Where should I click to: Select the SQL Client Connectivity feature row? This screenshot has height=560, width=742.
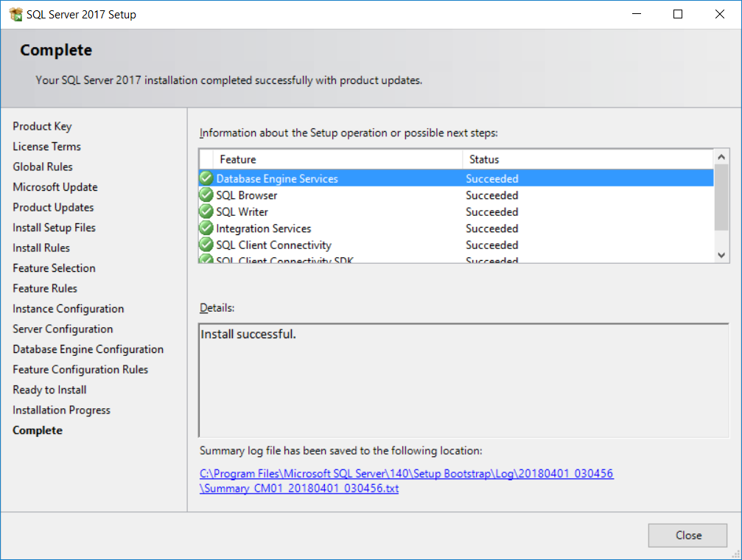(456, 245)
